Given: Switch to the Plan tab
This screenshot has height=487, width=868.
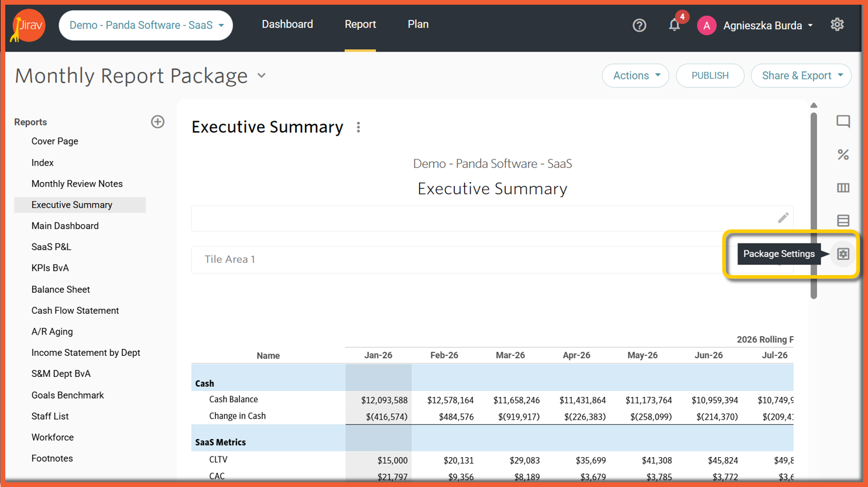Looking at the screenshot, I should click(x=418, y=25).
